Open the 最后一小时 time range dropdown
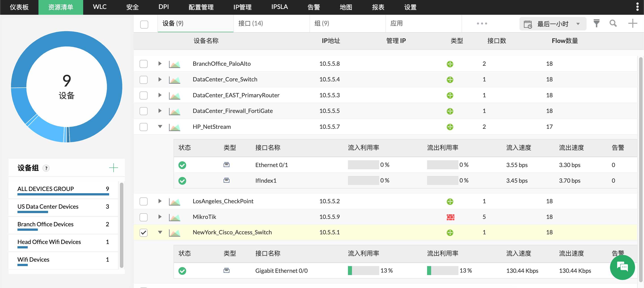The width and height of the screenshot is (644, 288). (x=553, y=24)
